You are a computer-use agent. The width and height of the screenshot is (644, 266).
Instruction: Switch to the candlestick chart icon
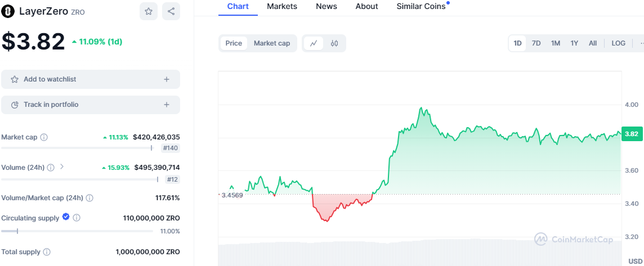[x=334, y=43]
